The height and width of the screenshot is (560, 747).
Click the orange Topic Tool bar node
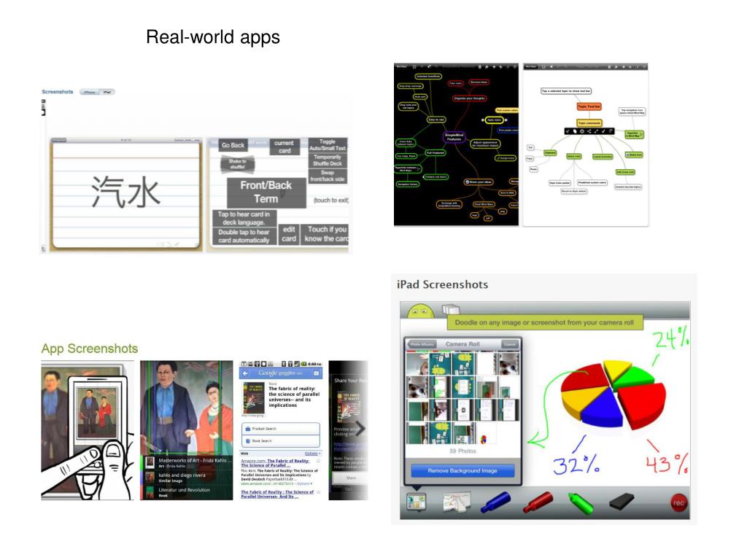click(589, 106)
